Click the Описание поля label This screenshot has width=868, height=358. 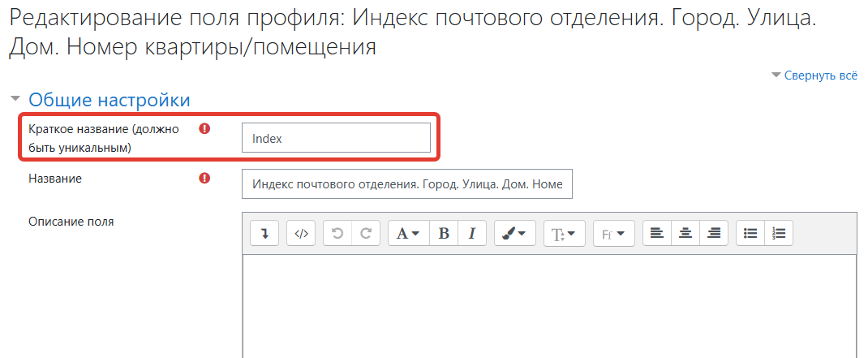(x=71, y=222)
